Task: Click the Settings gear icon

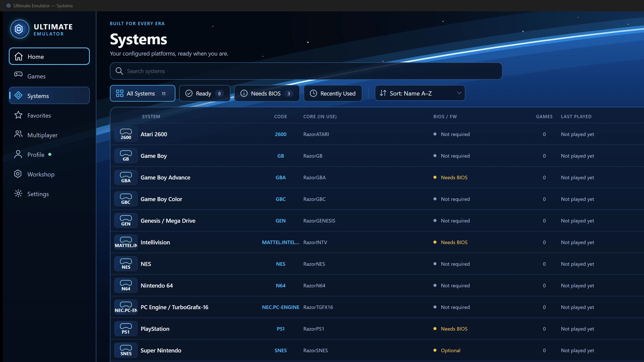Action: pyautogui.click(x=18, y=193)
